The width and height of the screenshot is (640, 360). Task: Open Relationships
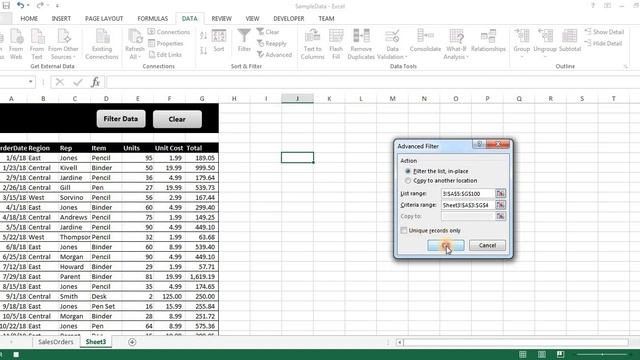pyautogui.click(x=488, y=41)
